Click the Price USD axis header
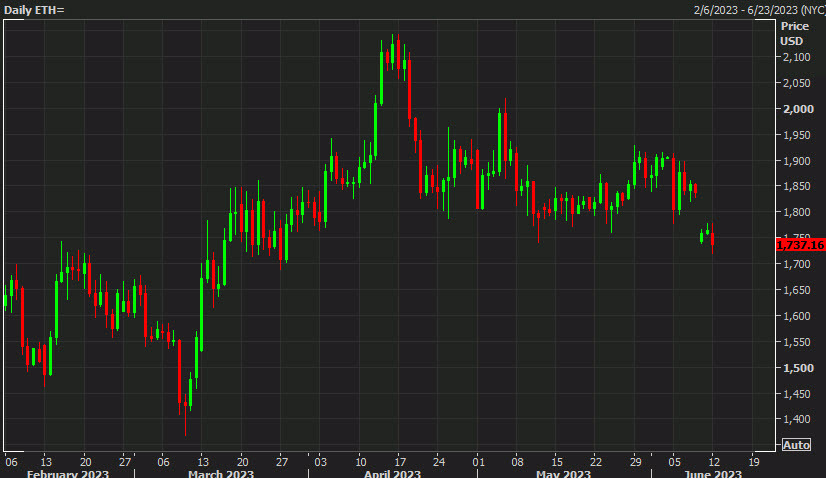Viewport: 826px width, 478px height. (x=793, y=33)
